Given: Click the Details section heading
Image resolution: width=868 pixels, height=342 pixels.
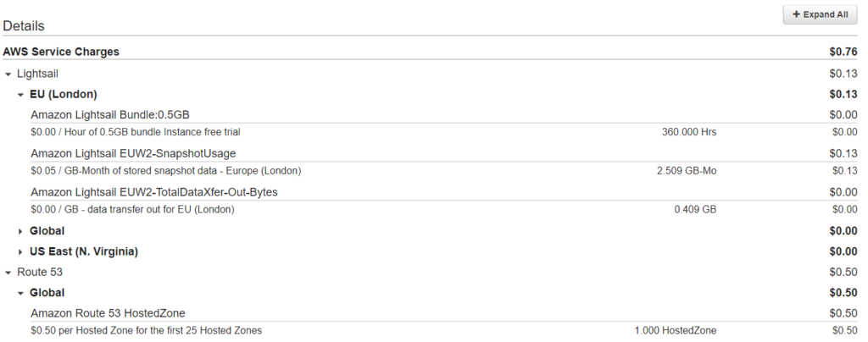Looking at the screenshot, I should coord(24,26).
